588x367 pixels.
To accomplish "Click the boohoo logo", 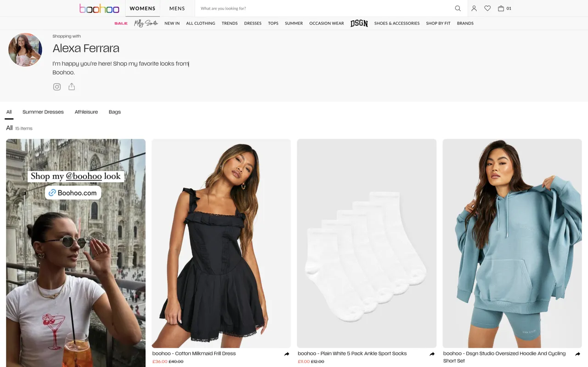I will [99, 8].
